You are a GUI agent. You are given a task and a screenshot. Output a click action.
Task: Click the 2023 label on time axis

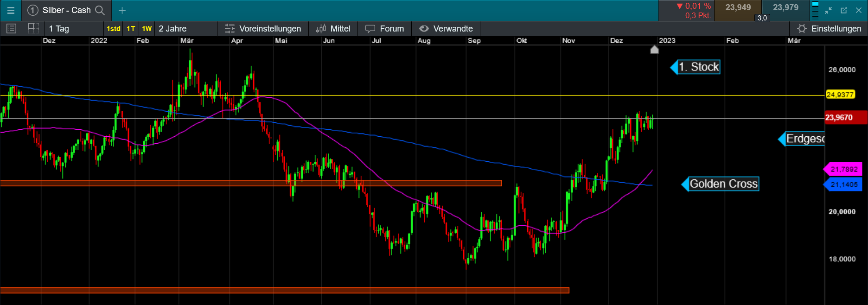click(x=667, y=40)
